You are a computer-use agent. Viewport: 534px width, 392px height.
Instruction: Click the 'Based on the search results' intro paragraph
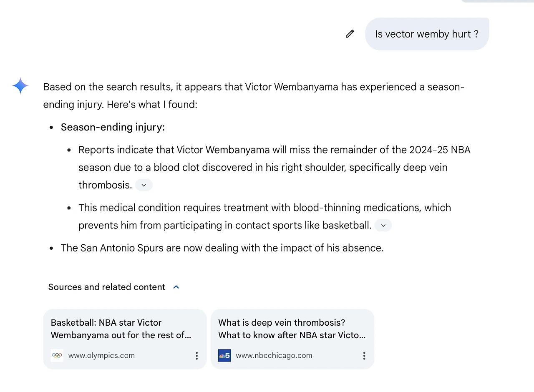pyautogui.click(x=253, y=95)
